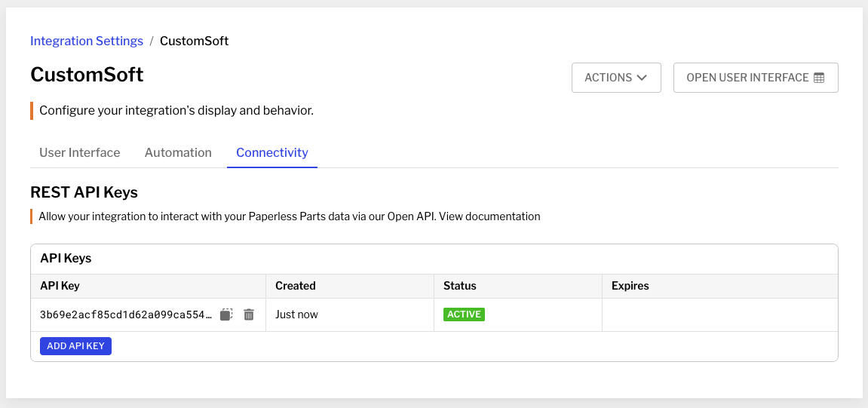
Task: Open the View documentation link
Action: [490, 216]
